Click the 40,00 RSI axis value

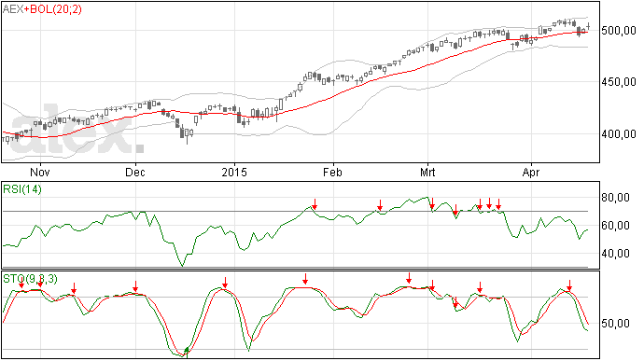click(x=616, y=254)
